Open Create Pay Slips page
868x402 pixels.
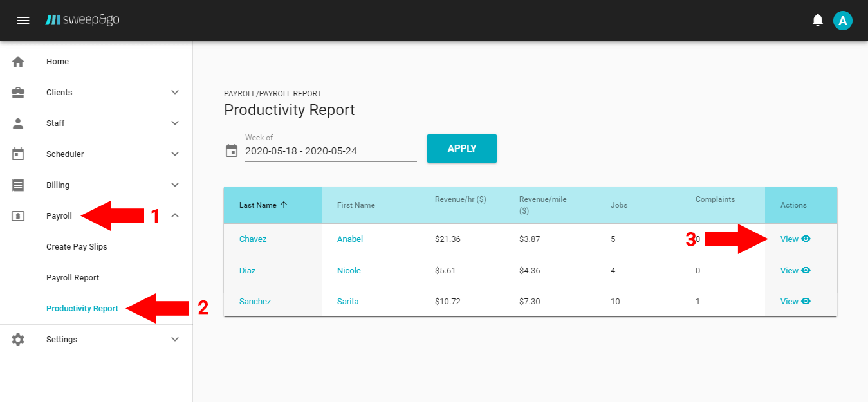tap(77, 247)
